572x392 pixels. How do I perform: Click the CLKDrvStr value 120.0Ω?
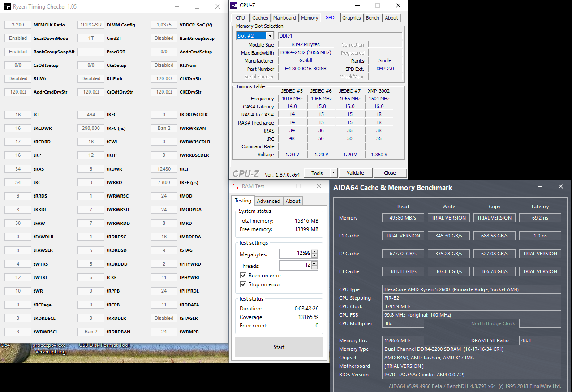(x=164, y=78)
